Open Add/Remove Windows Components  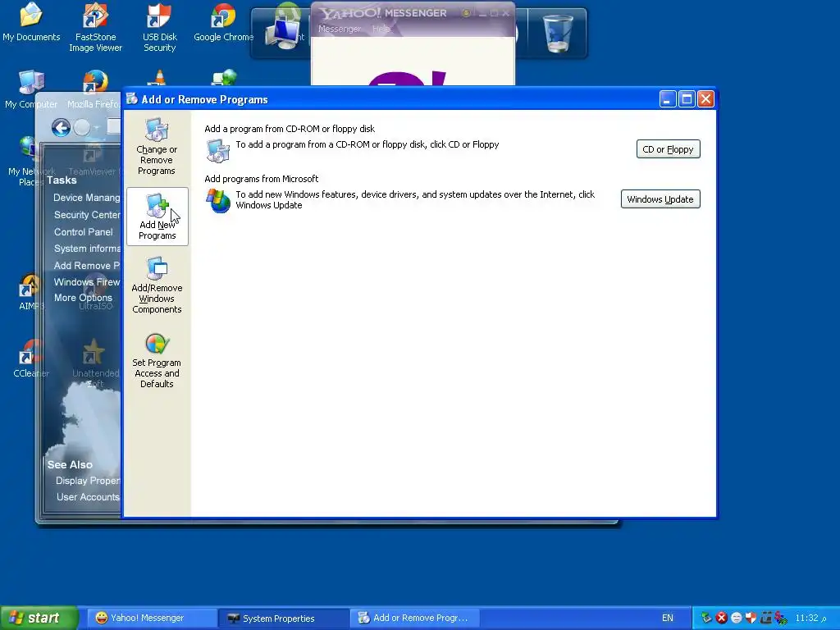pos(157,285)
